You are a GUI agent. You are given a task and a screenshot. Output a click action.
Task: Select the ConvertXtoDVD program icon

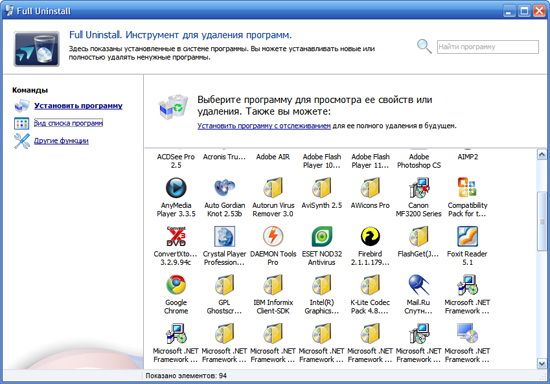pos(176,236)
